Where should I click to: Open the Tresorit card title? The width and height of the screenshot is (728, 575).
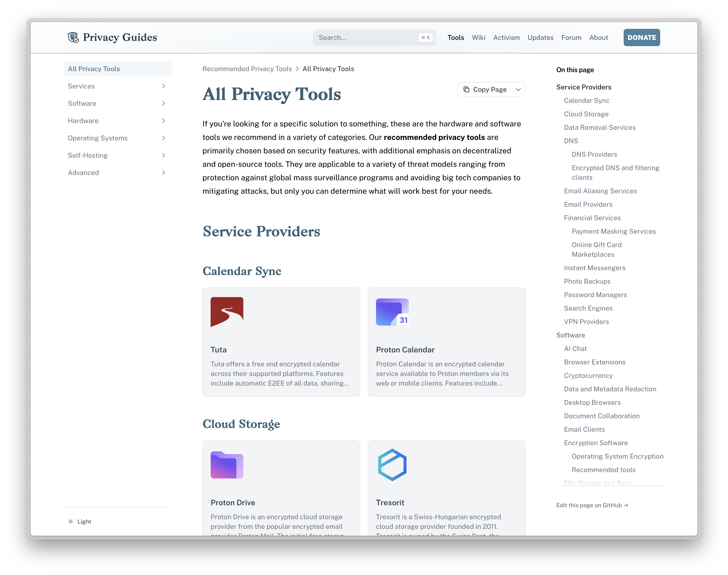tap(390, 503)
